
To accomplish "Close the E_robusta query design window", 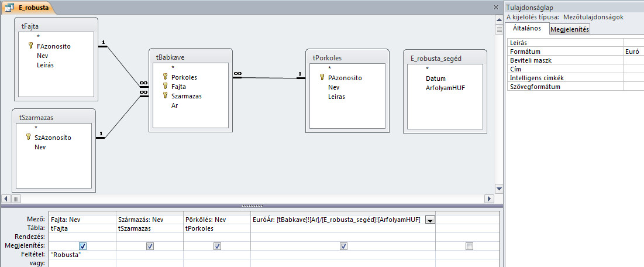I will 495,8.
